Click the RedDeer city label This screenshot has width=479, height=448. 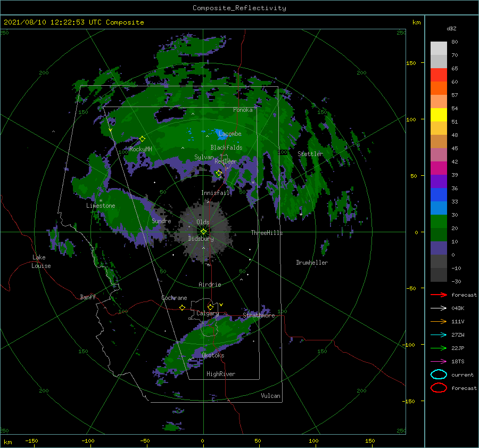click(x=226, y=161)
